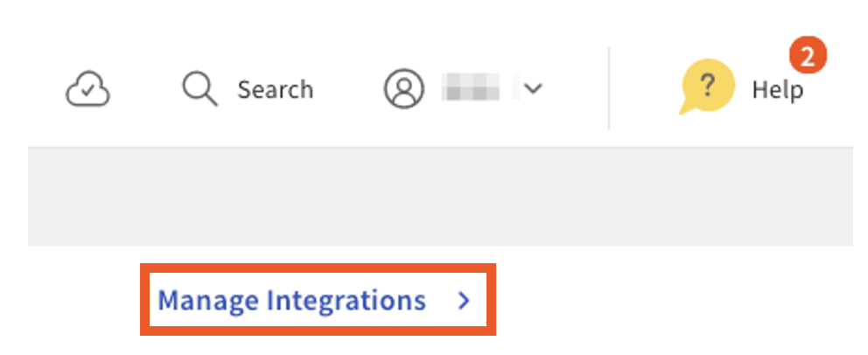This screenshot has height=355, width=868.
Task: Click the yellow Help speech bubble icon
Action: click(707, 87)
